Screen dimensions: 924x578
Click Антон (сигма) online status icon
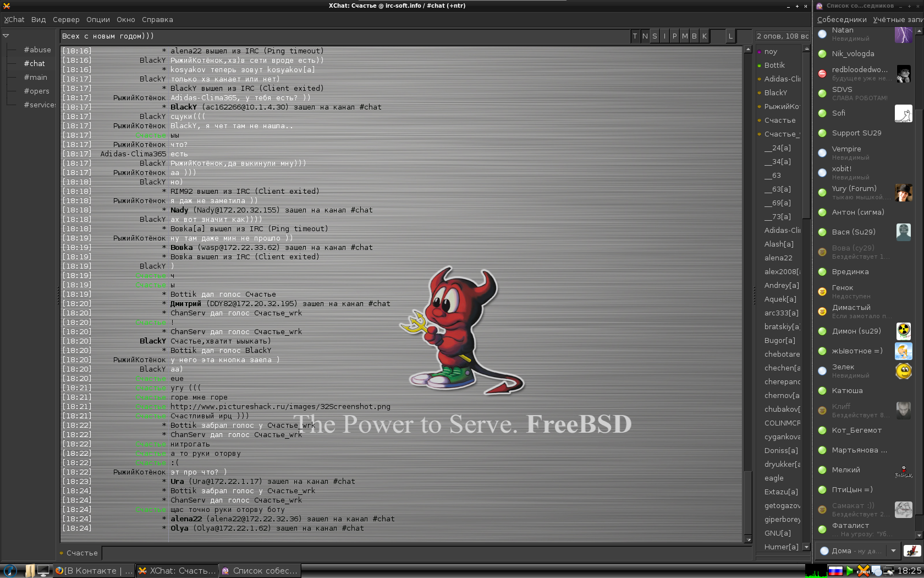(822, 212)
